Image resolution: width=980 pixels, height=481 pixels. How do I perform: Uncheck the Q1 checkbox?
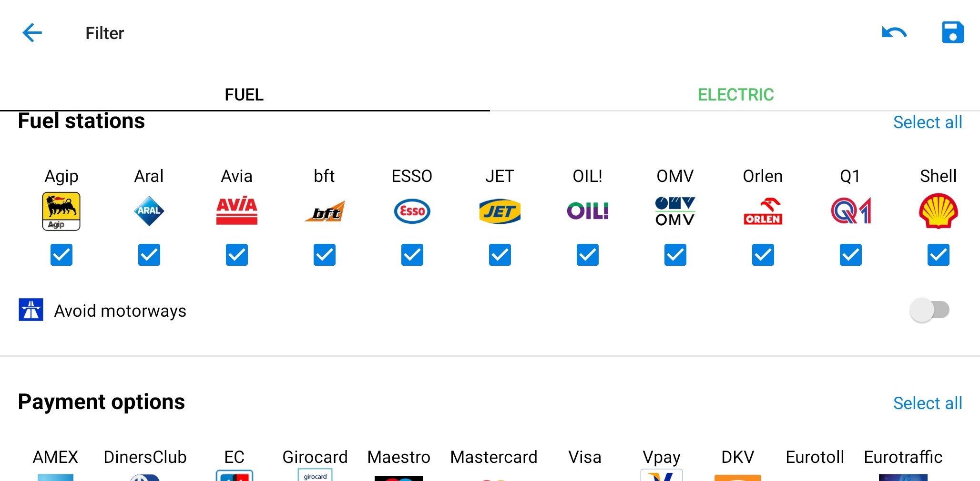tap(850, 255)
